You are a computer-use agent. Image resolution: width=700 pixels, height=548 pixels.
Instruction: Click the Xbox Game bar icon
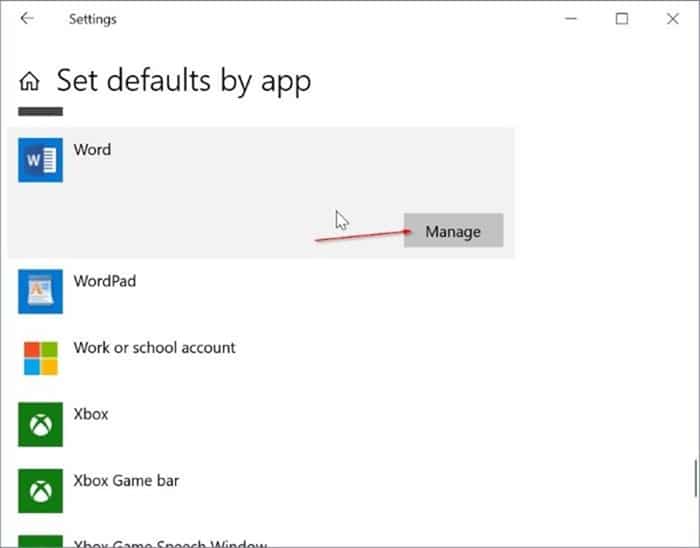click(x=40, y=491)
